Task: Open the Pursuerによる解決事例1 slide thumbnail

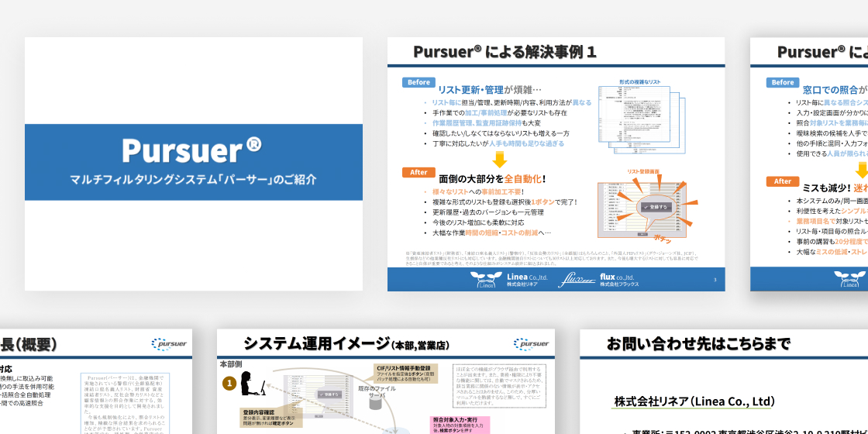Action: point(556,164)
